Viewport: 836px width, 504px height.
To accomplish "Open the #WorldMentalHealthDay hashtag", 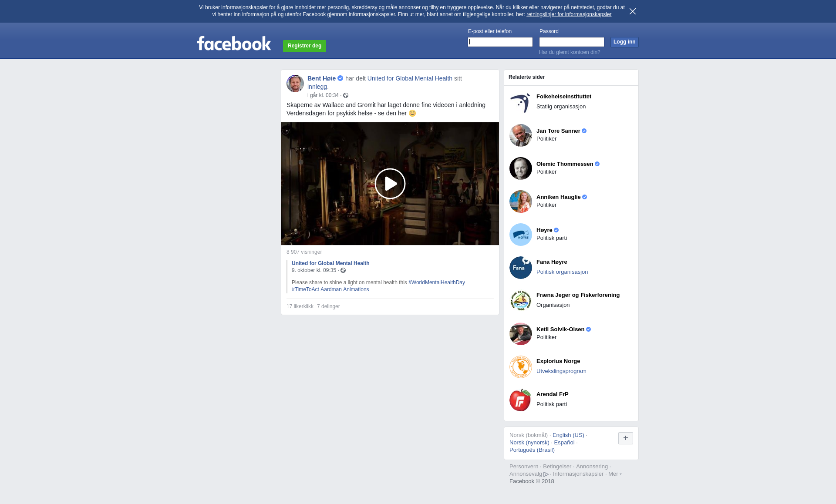I will click(x=437, y=282).
